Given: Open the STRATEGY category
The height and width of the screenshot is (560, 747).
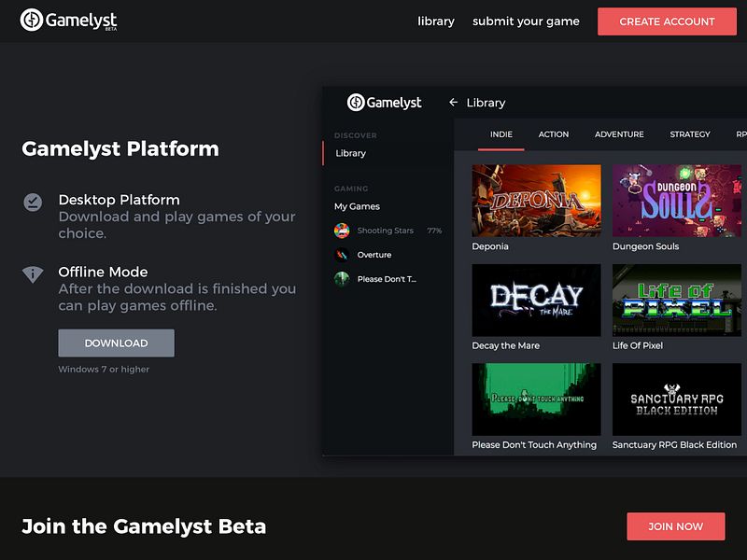Looking at the screenshot, I should point(690,134).
